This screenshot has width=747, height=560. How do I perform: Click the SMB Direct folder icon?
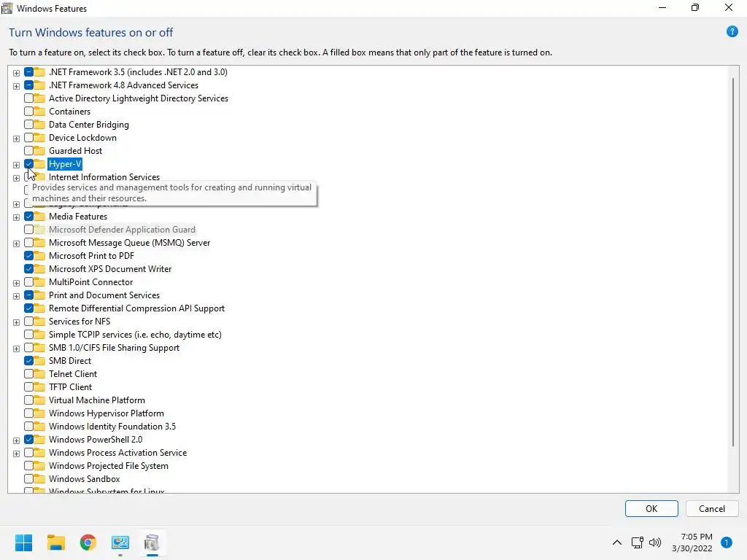(x=39, y=361)
